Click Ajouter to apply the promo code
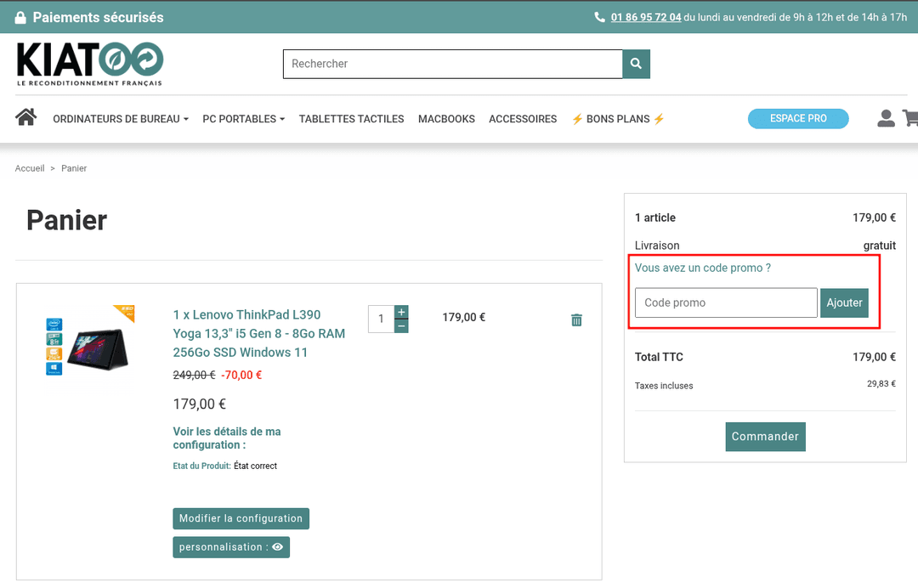 point(844,302)
